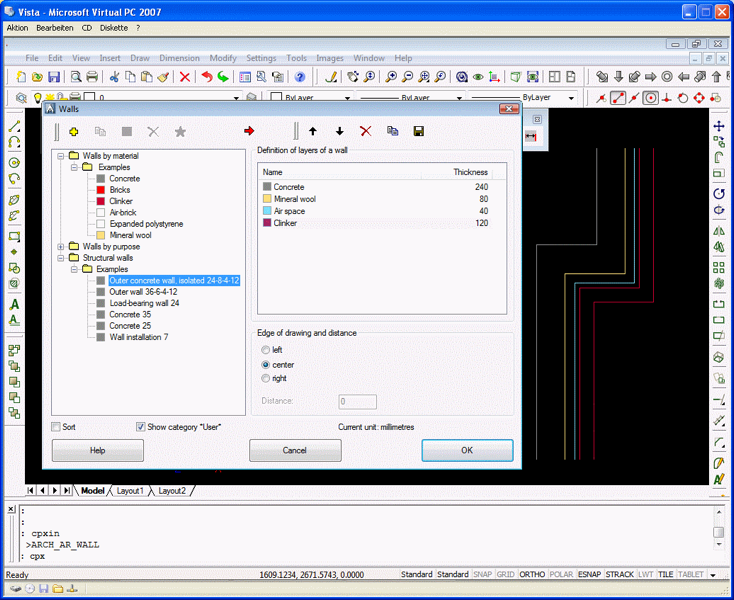Click the copy layer icon beside the red X

pos(392,132)
